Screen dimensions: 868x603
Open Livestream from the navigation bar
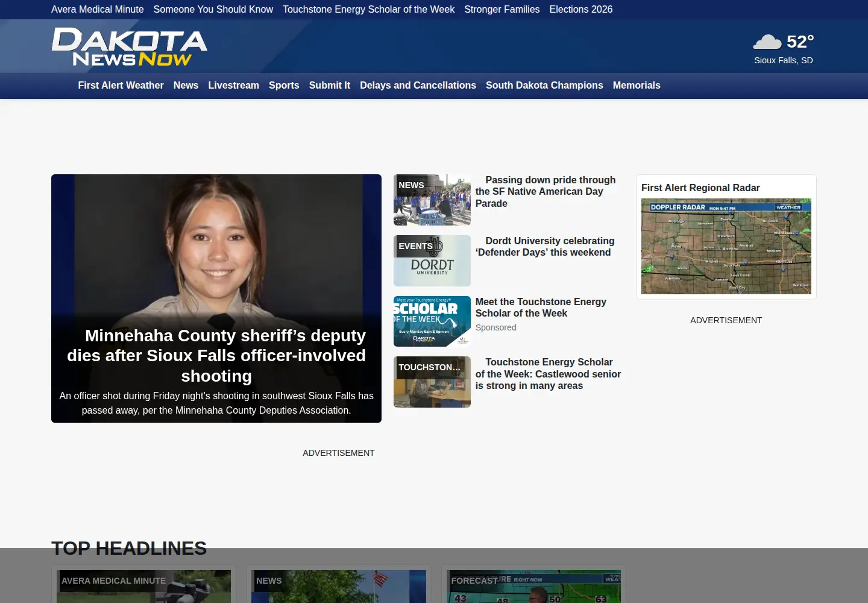[233, 85]
